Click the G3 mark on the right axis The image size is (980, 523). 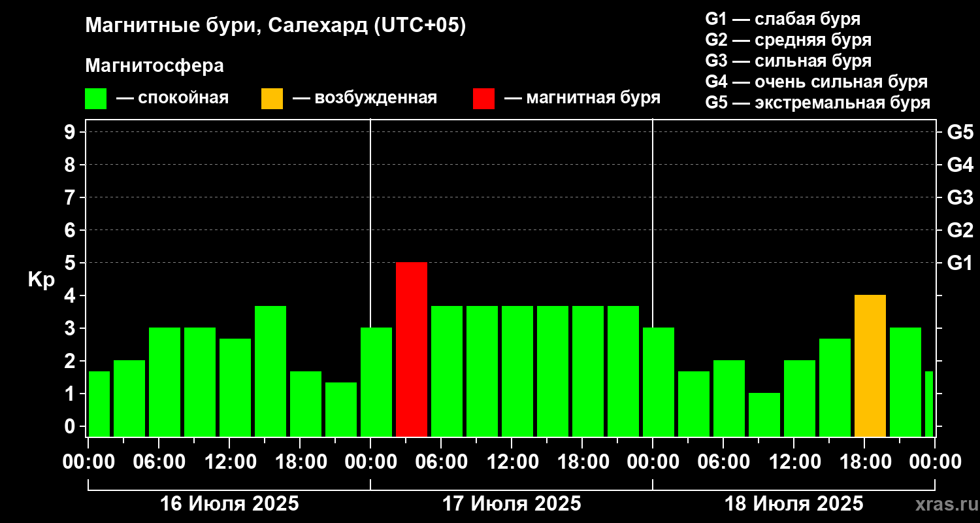(x=960, y=197)
